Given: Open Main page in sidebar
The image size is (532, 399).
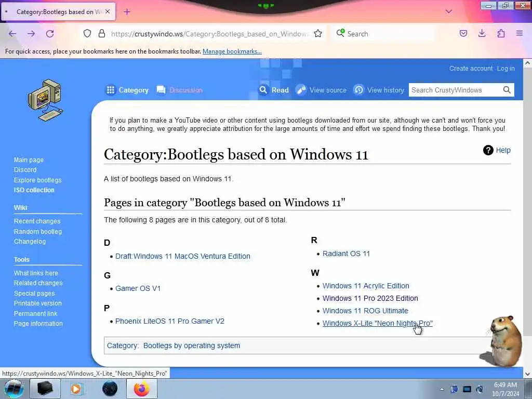Looking at the screenshot, I should click(x=29, y=160).
